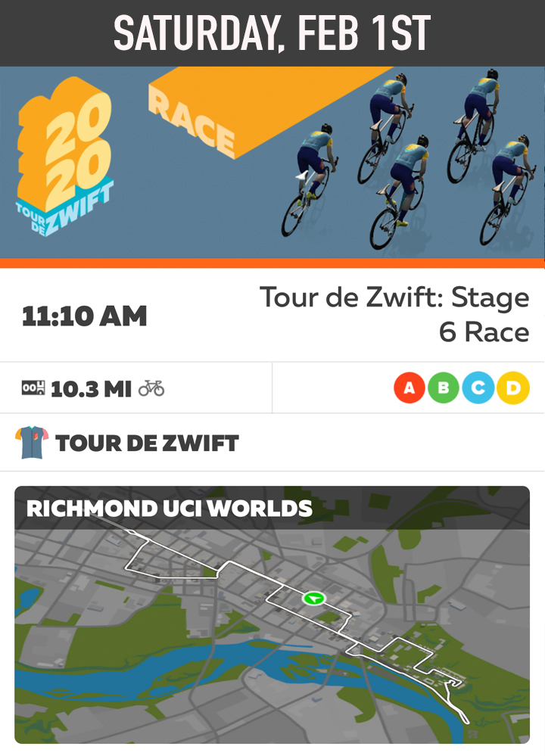
Task: Open the Tour de Zwift: Stage 6 Race title
Action: click(394, 314)
